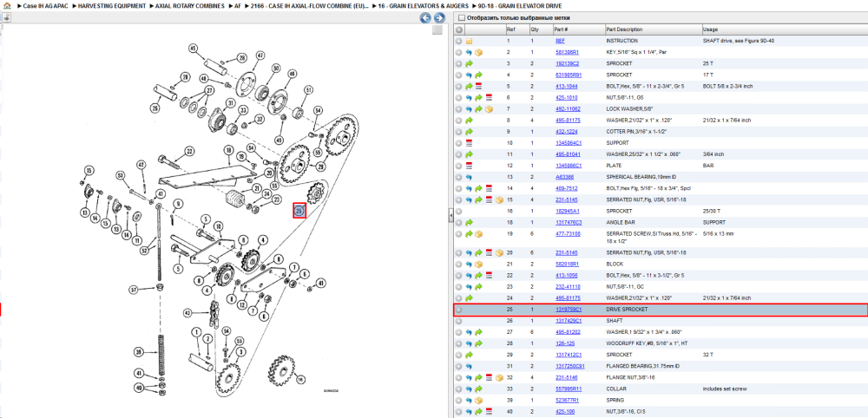Click red list icon in NUT 425-1010 row
Viewport: 868px width, 418px height.
click(x=489, y=98)
